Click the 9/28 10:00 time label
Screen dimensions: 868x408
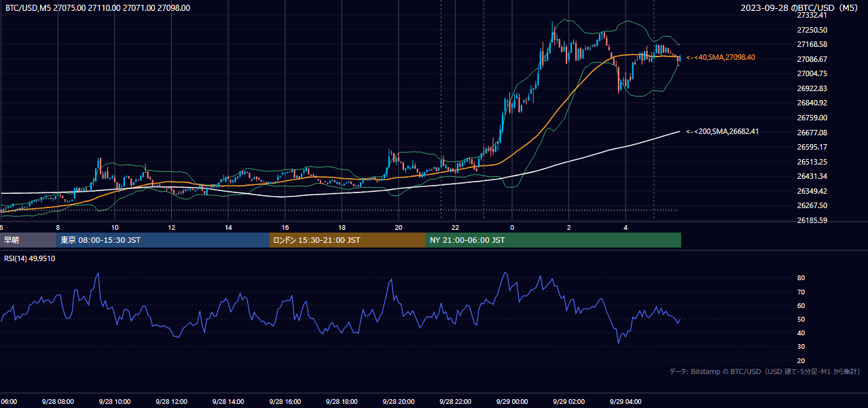(x=114, y=401)
